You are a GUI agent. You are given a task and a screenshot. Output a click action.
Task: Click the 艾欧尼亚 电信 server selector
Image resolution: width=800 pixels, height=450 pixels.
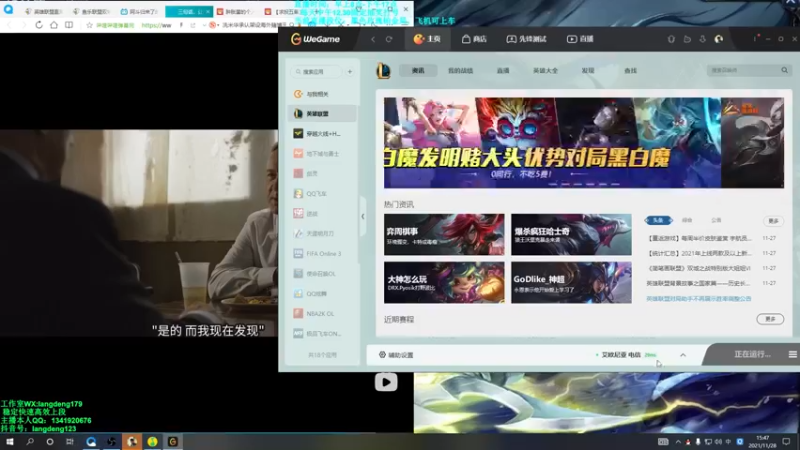626,355
